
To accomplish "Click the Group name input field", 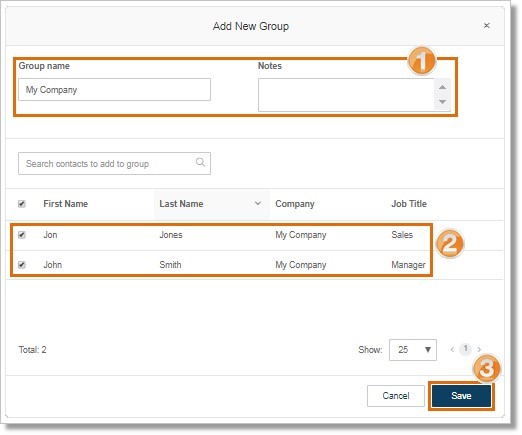I will [x=114, y=90].
